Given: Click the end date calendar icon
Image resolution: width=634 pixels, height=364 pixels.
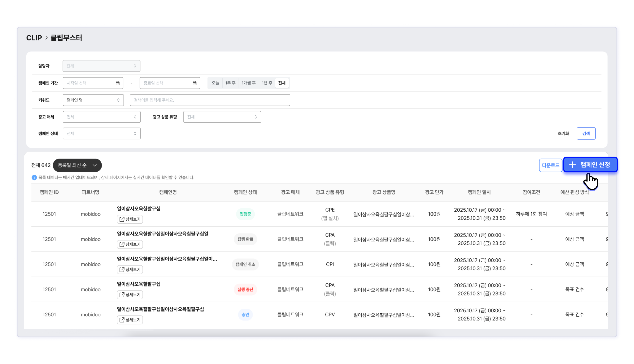Looking at the screenshot, I should pyautogui.click(x=195, y=83).
